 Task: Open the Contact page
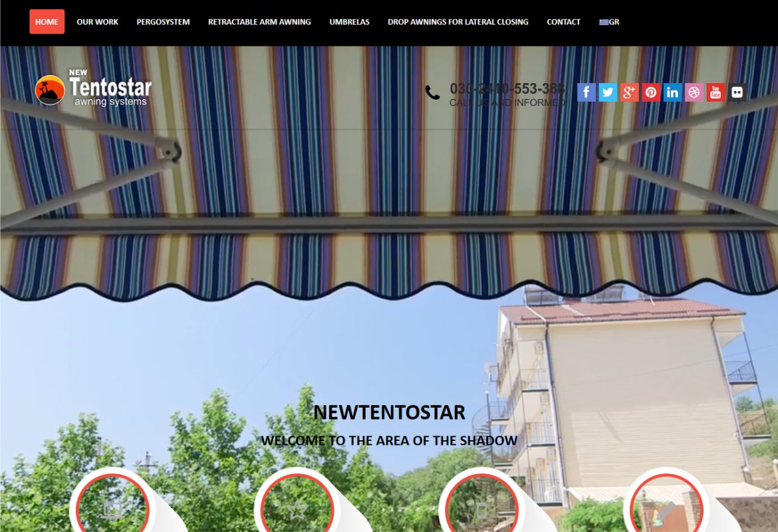click(563, 22)
